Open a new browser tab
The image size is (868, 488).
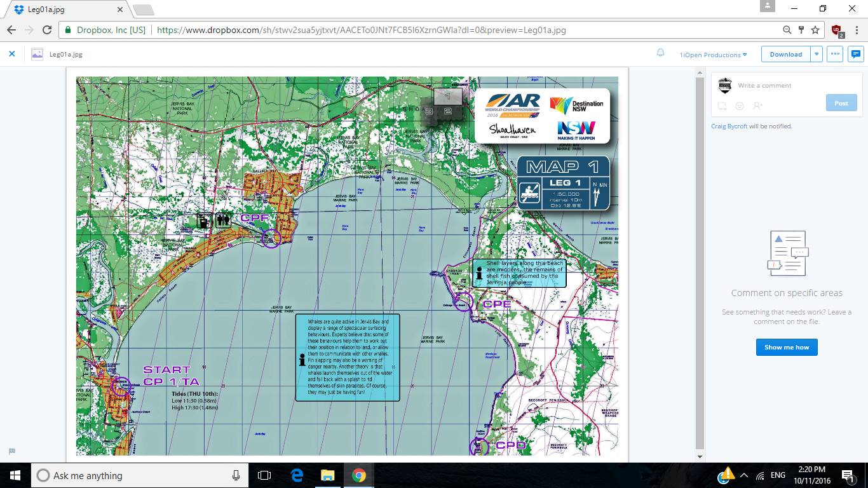point(144,10)
